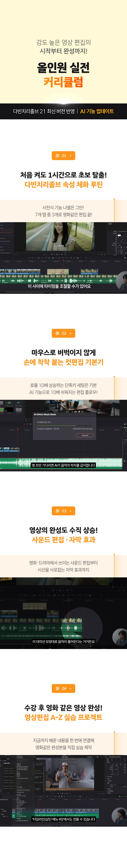Click the heading '마우스로 버벅이지 않게'
The image size is (127, 868).
(63, 353)
